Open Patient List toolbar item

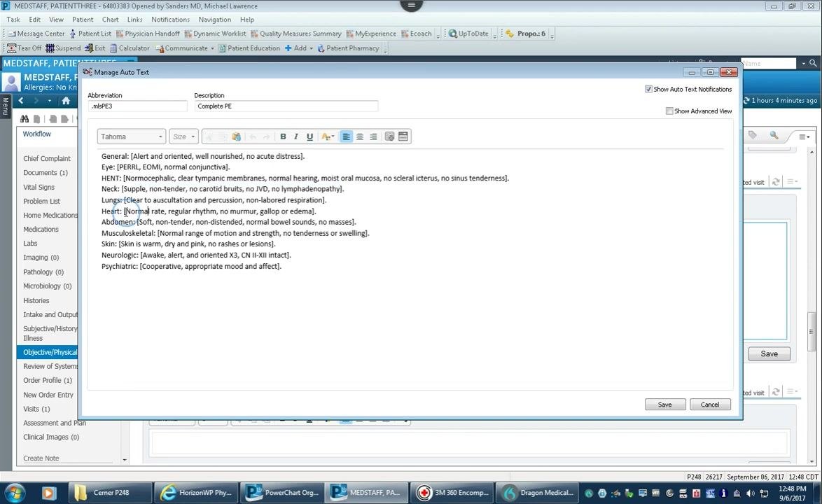pos(90,34)
